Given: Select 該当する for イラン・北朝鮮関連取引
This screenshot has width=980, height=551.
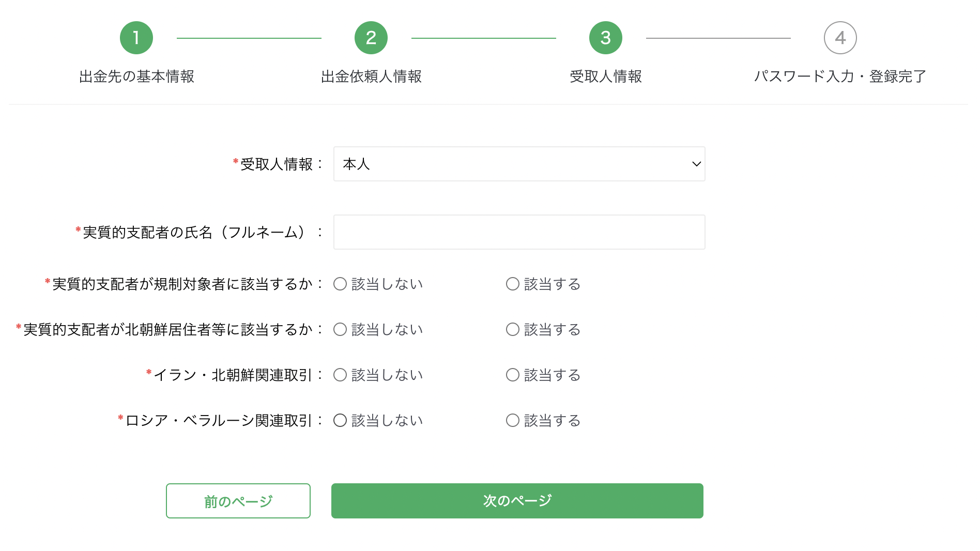Looking at the screenshot, I should pyautogui.click(x=513, y=375).
